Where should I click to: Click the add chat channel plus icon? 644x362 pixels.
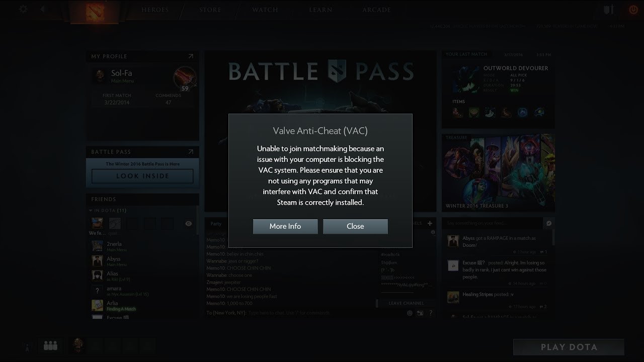coord(430,223)
